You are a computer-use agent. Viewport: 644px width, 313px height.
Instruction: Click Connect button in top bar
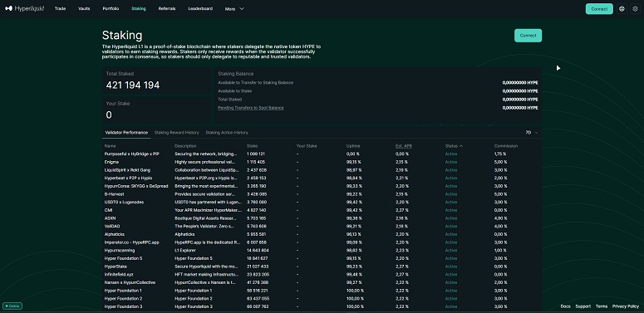(x=599, y=8)
